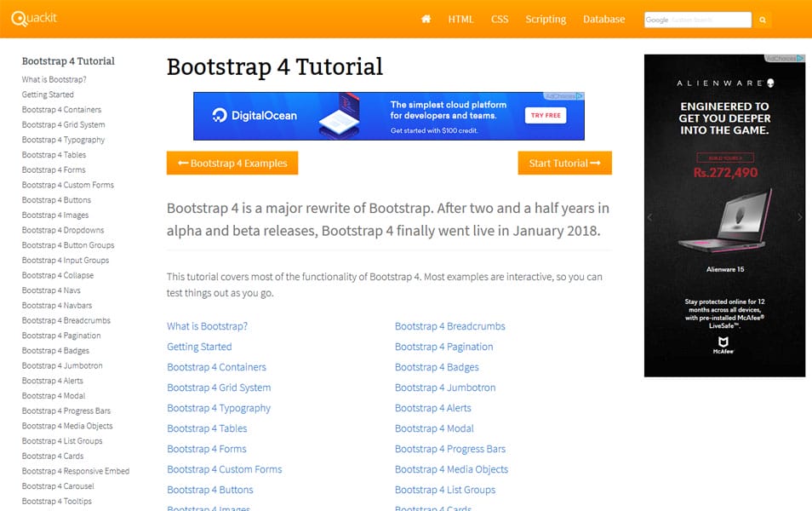Click the McAfee logo in the ad
This screenshot has width=812, height=511.
coord(723,345)
